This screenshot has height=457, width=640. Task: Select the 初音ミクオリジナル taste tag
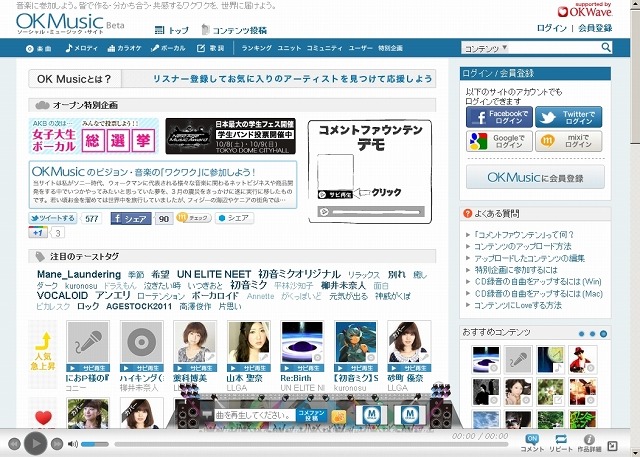(299, 274)
